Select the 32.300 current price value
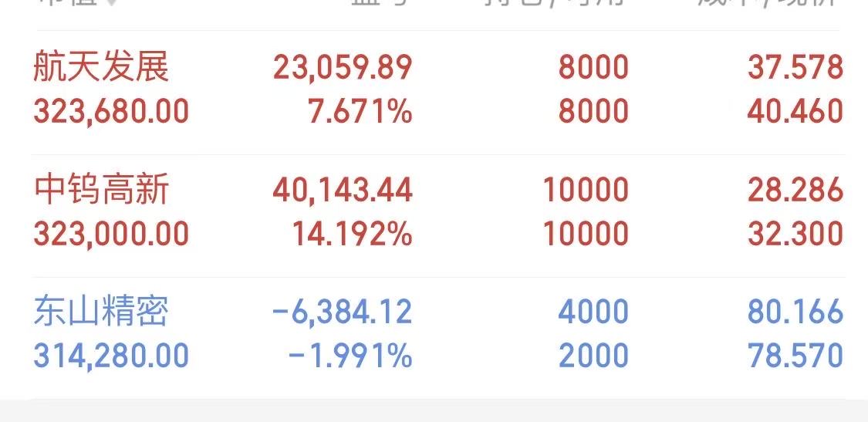The width and height of the screenshot is (868, 422). click(x=795, y=234)
